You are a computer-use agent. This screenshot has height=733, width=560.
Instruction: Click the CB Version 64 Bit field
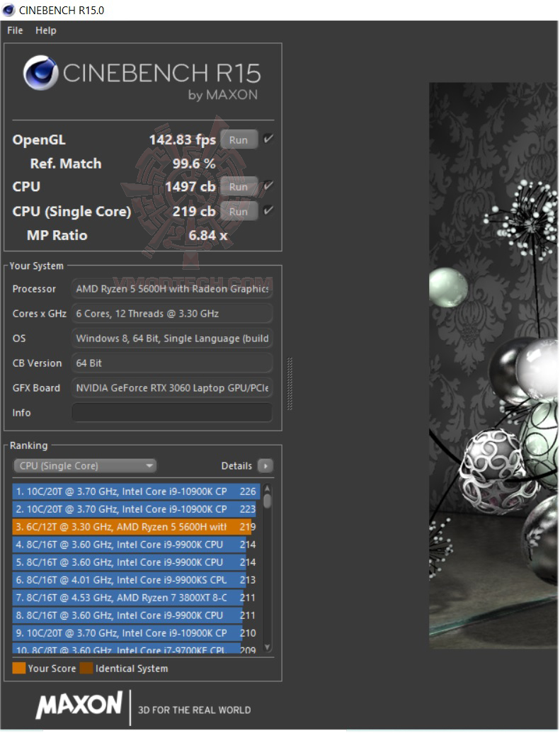(x=171, y=363)
